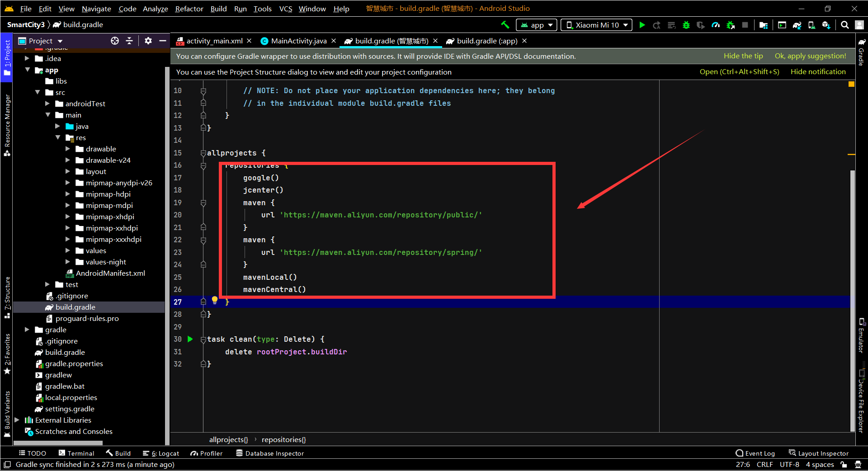Viewport: 868px width, 471px height.
Task: Open the Build Variants side tab
Action: tap(7, 414)
